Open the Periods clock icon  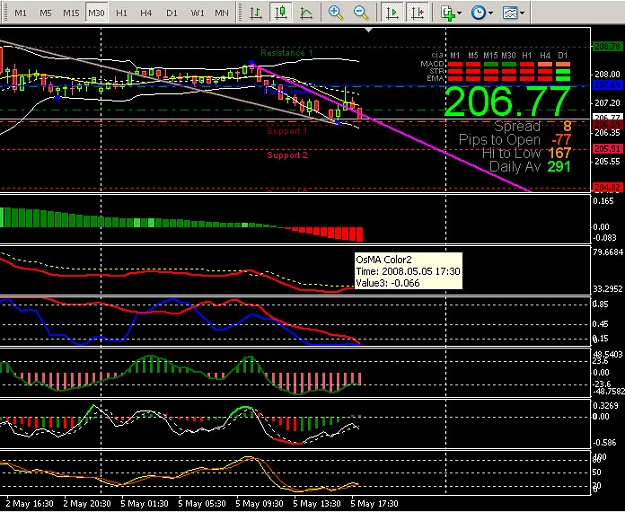pos(478,13)
